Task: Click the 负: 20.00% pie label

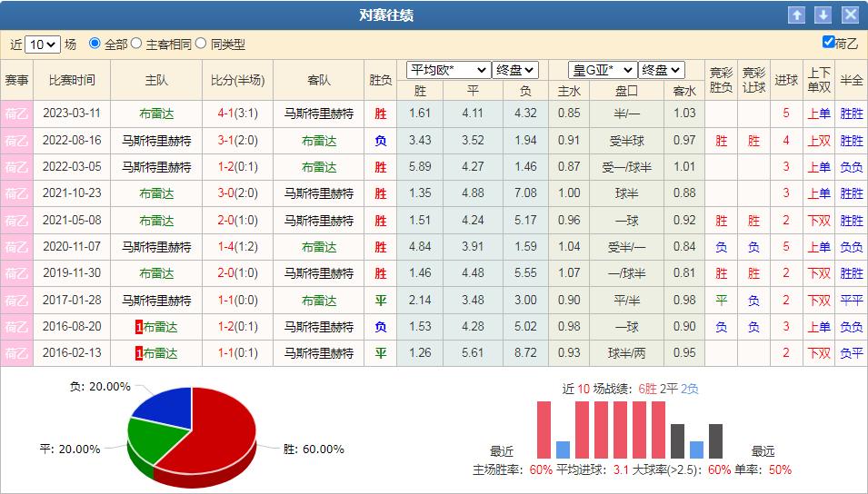Action: tap(100, 387)
